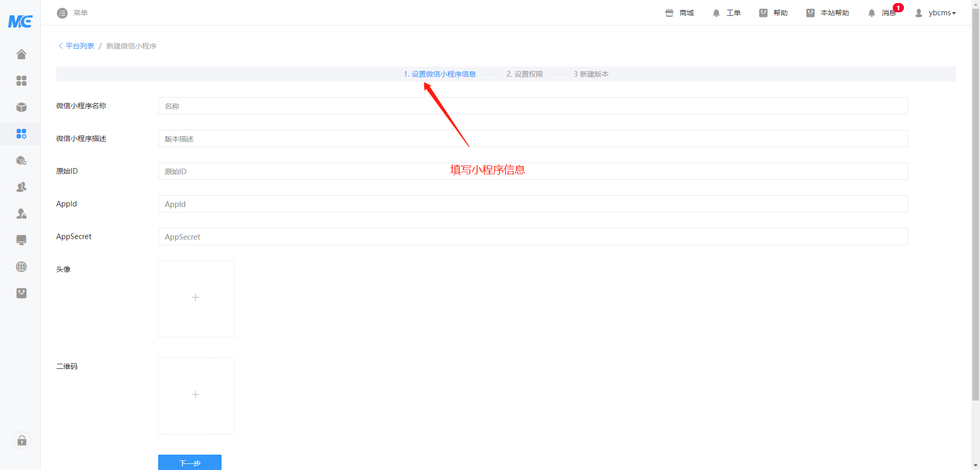The image size is (980, 470).
Task: Check the 消息 notification bell icon
Action: click(871, 13)
